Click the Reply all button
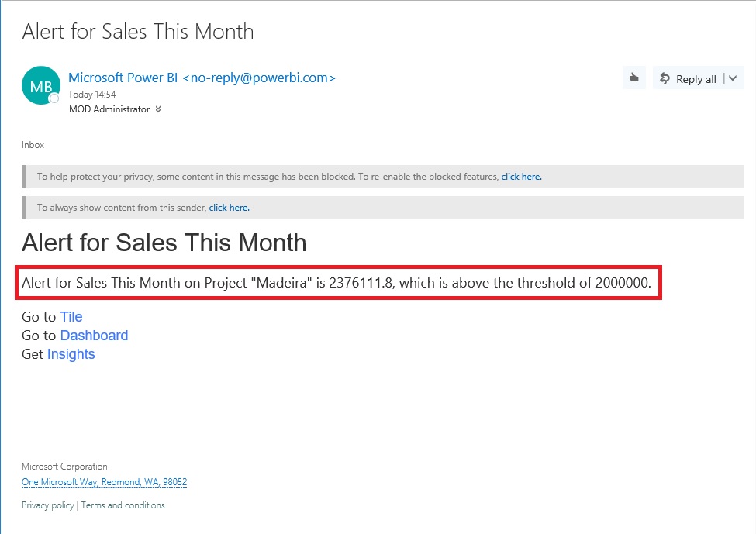The image size is (756, 534). [692, 78]
